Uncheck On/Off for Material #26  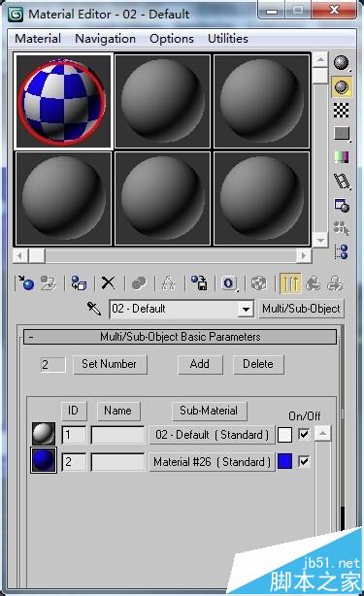[304, 461]
